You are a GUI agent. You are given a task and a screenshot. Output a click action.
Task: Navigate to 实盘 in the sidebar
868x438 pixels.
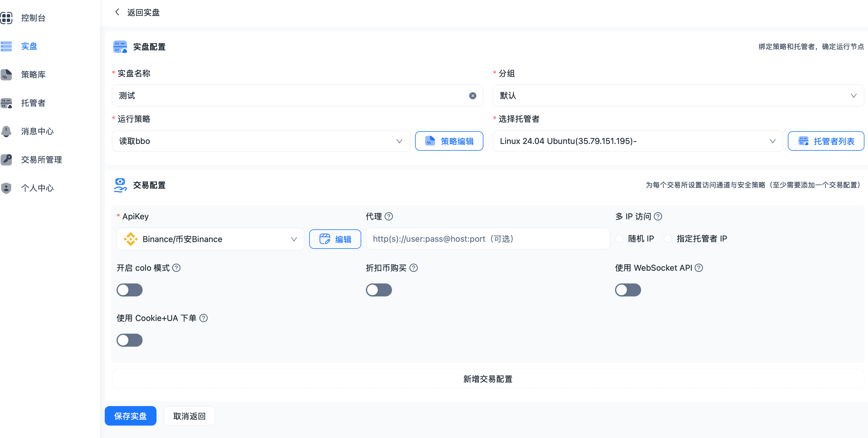[29, 46]
